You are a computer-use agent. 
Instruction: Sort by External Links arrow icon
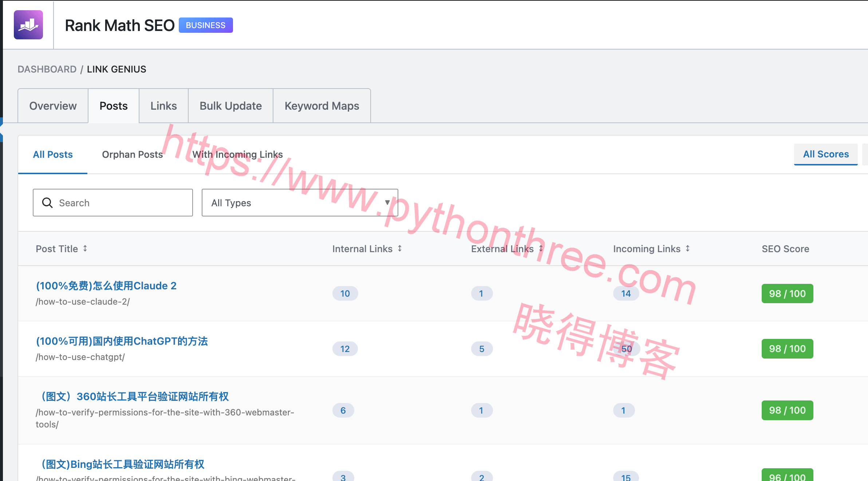(541, 249)
